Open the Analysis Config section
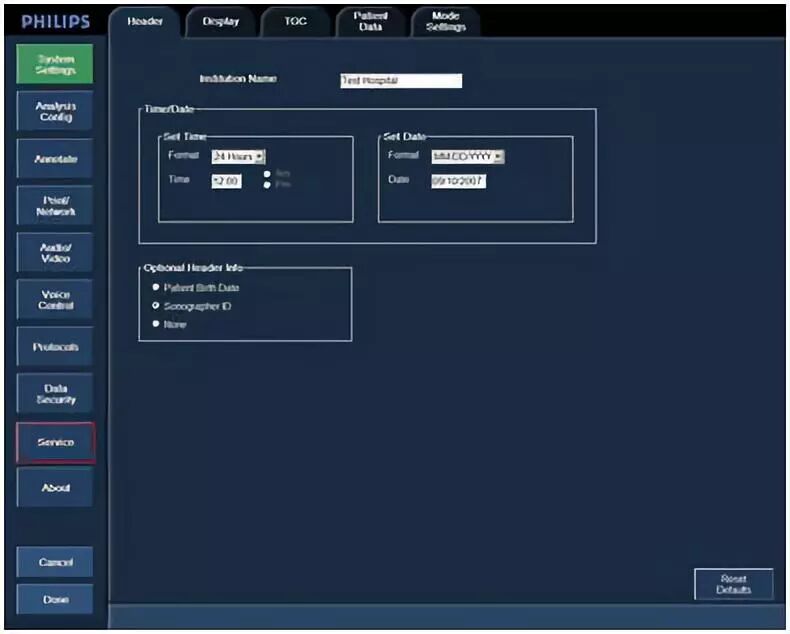 pyautogui.click(x=54, y=111)
